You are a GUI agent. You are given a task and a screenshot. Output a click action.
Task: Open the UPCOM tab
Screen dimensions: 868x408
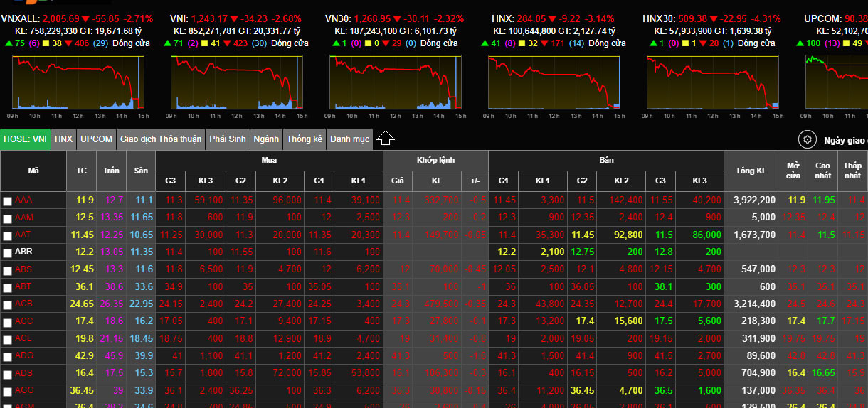tap(96, 139)
